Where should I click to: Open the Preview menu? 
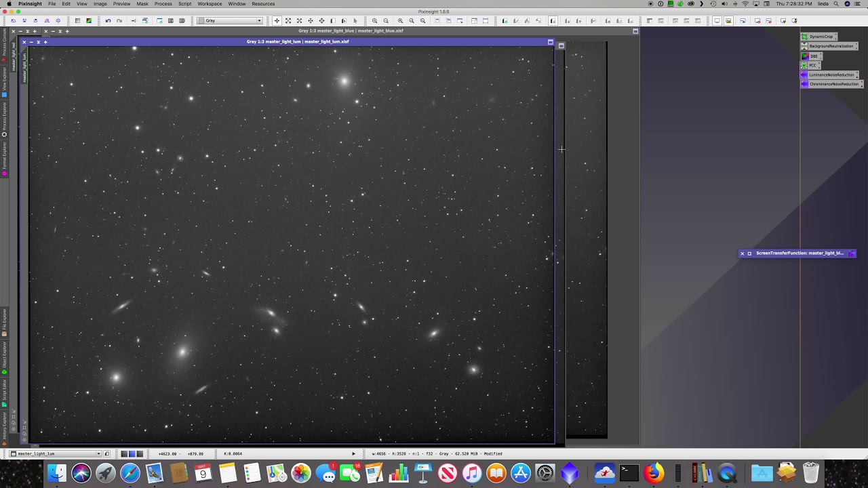121,3
